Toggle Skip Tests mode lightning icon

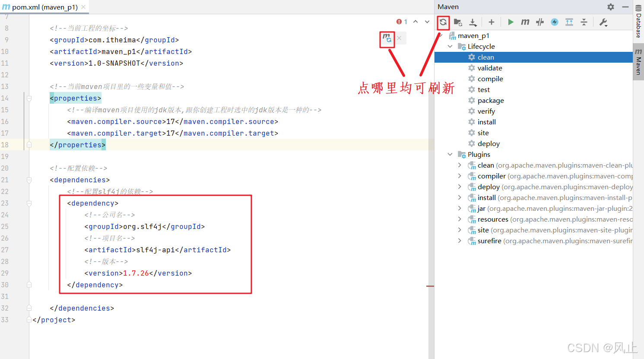pyautogui.click(x=555, y=22)
